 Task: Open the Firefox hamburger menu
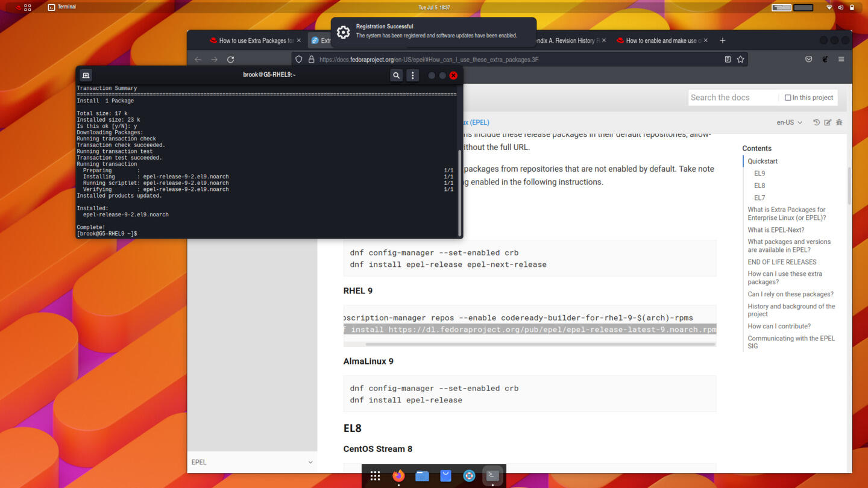[841, 60]
